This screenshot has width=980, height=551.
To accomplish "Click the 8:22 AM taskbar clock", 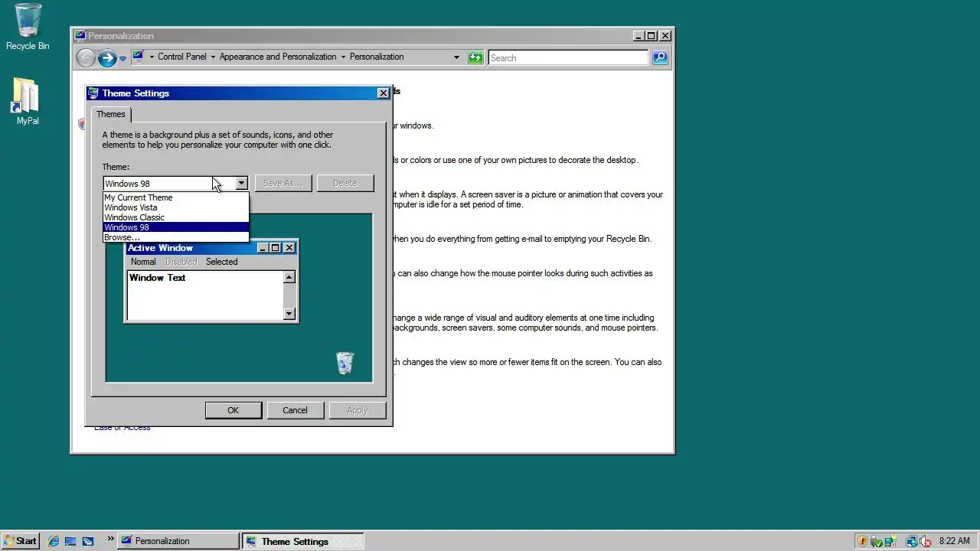I will [x=954, y=541].
